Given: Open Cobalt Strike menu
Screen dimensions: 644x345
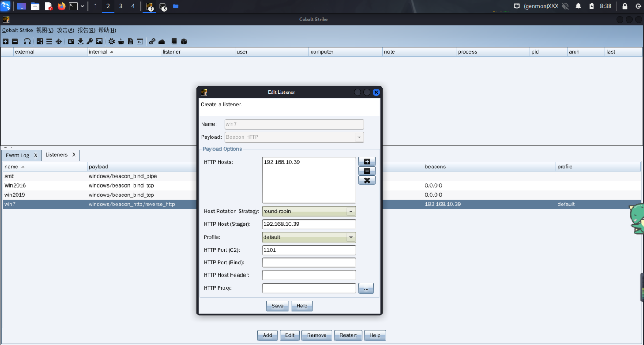Looking at the screenshot, I should pos(17,30).
